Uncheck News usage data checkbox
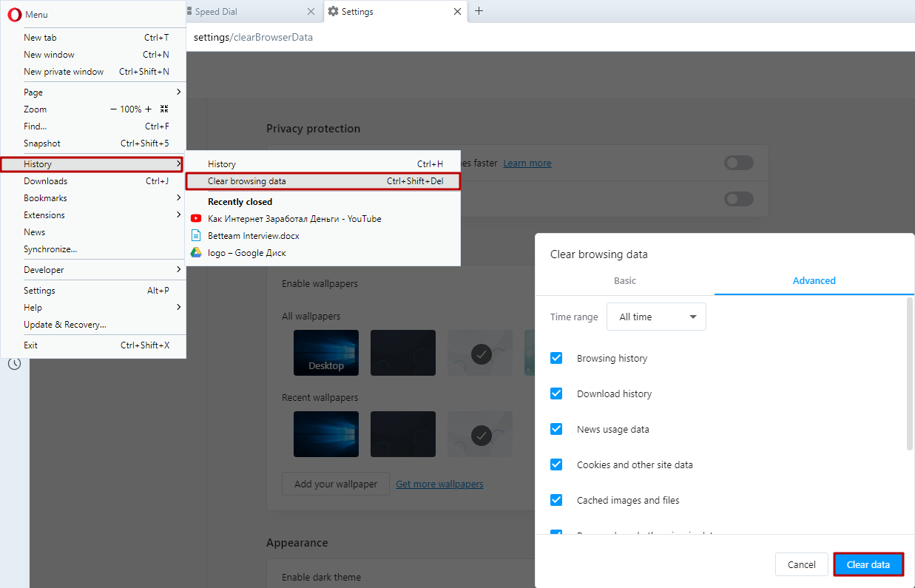 click(556, 429)
